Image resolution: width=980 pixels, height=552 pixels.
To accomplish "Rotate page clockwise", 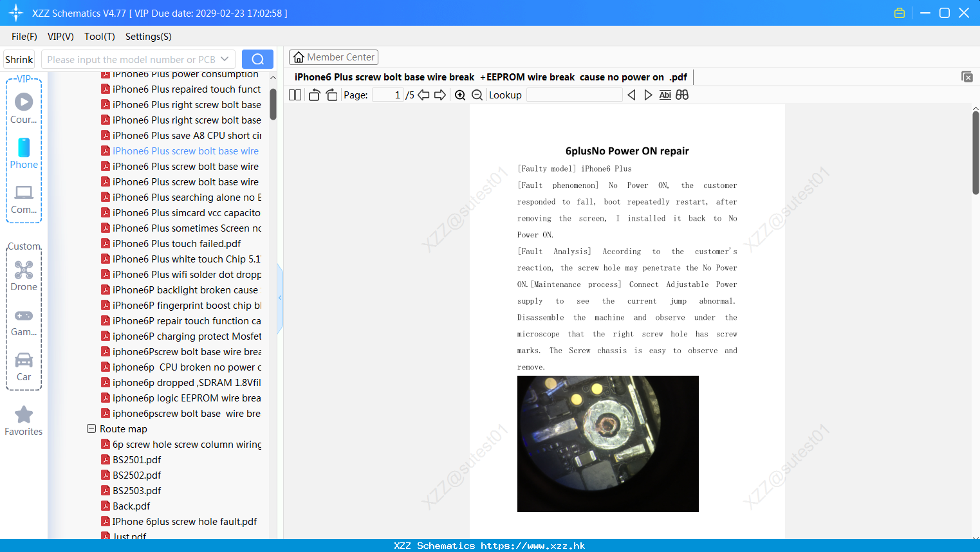I will point(331,95).
